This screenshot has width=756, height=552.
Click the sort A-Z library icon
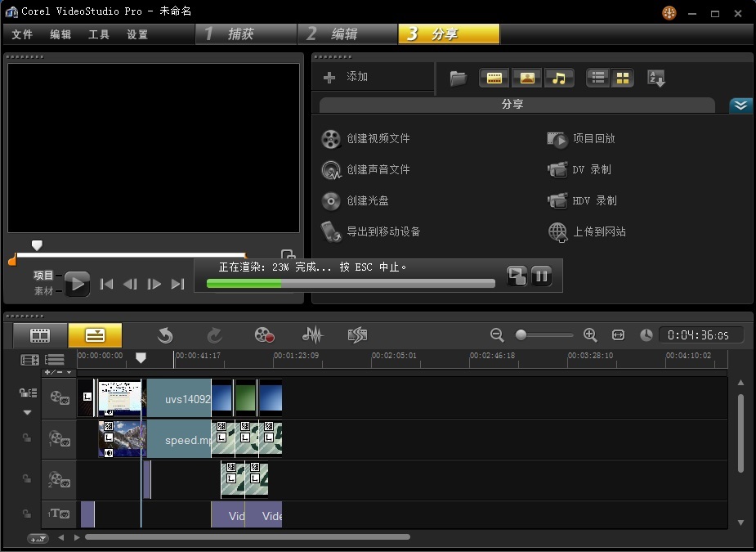coord(656,78)
